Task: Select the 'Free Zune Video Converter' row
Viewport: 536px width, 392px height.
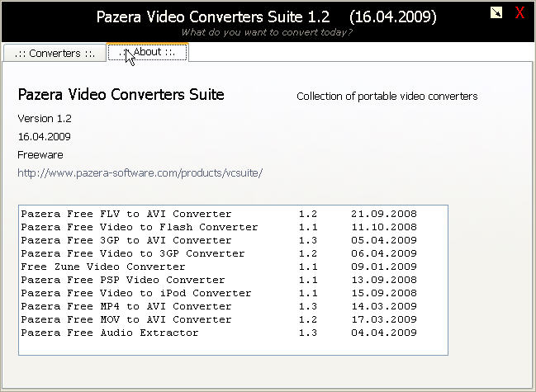Action: (219, 267)
